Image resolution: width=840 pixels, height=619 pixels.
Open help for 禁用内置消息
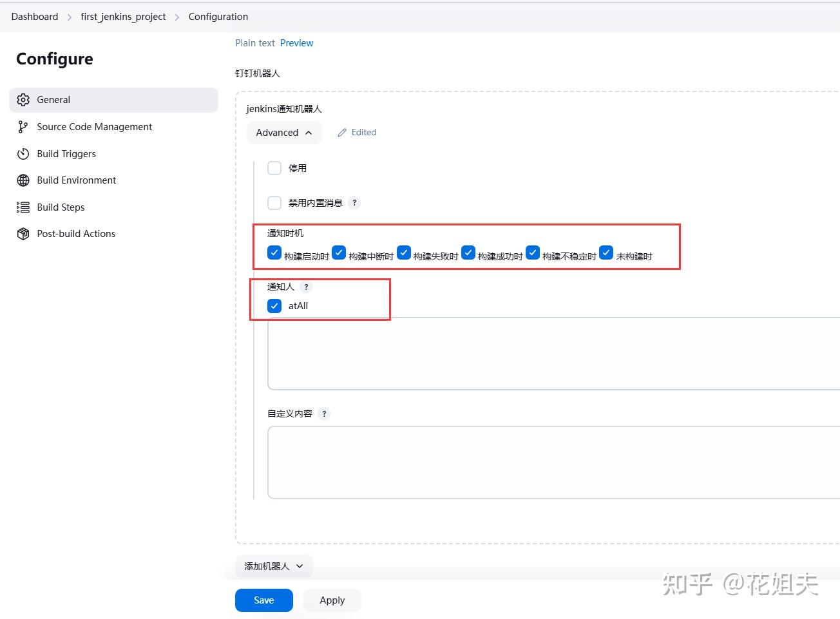[x=354, y=203]
